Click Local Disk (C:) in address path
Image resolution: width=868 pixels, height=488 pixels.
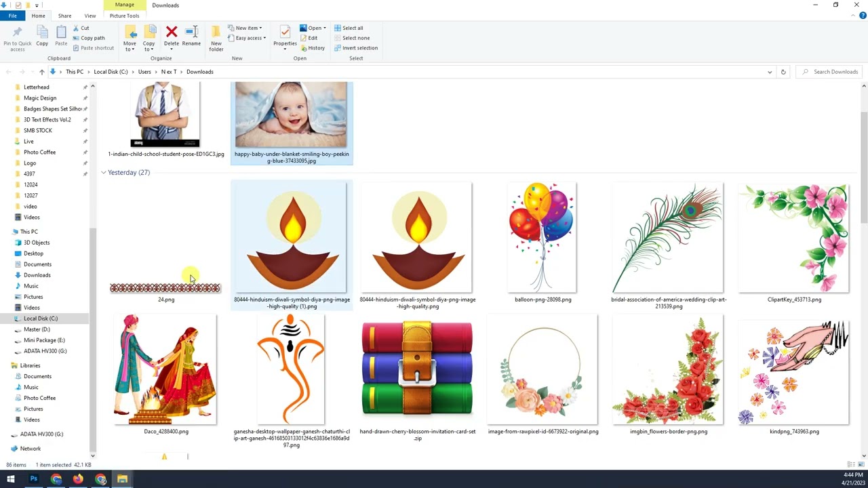click(111, 72)
